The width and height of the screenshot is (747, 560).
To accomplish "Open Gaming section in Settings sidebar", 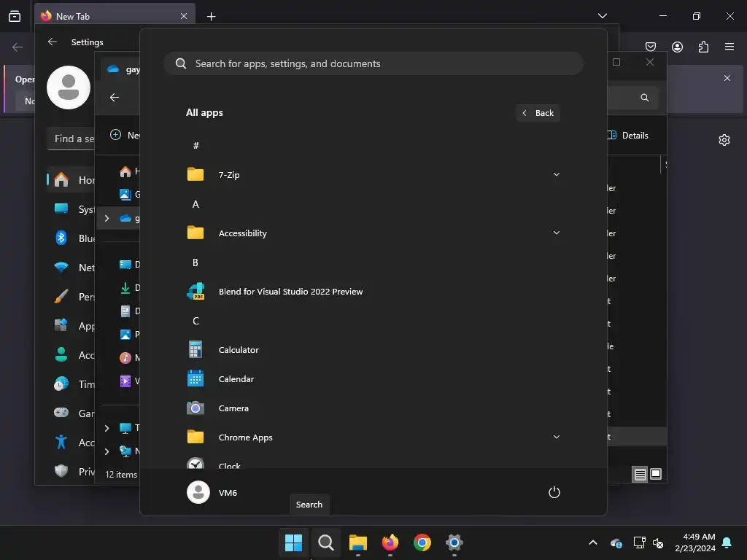I will point(71,413).
